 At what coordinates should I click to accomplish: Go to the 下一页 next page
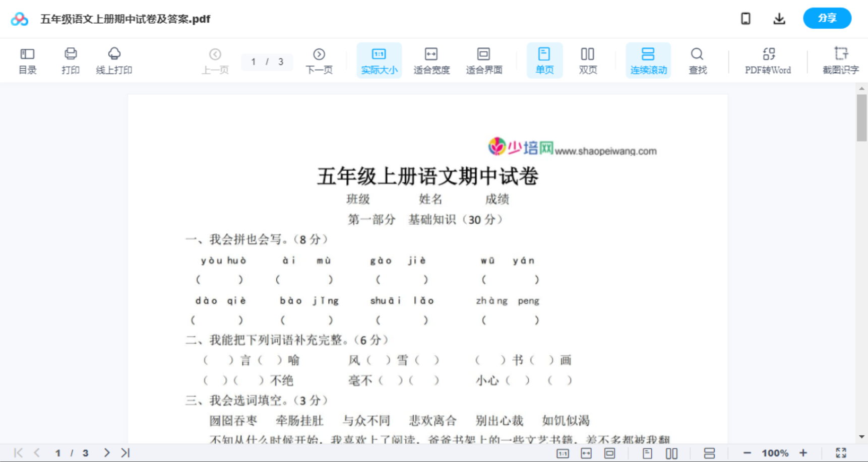pos(319,59)
